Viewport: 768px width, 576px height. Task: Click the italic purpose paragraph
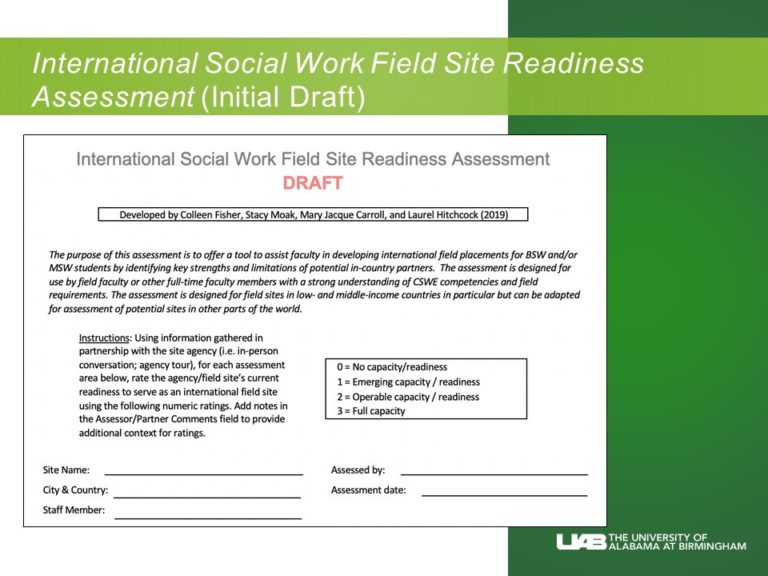[314, 281]
